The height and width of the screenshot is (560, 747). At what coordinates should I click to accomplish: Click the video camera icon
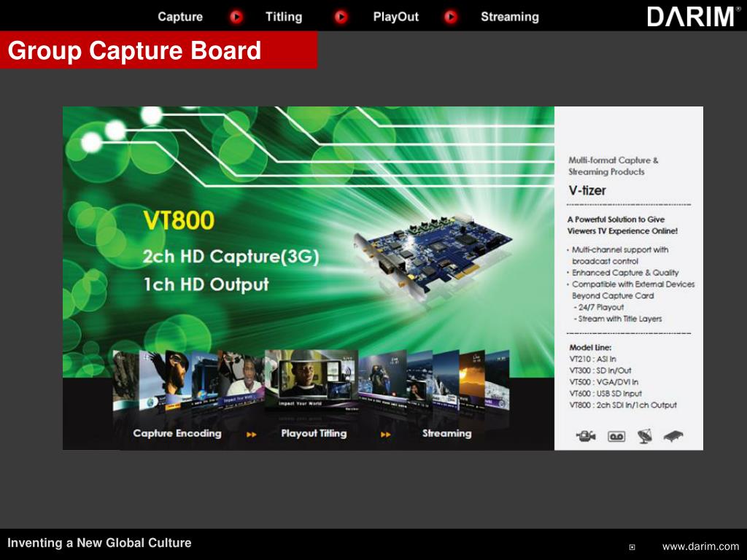pyautogui.click(x=586, y=436)
